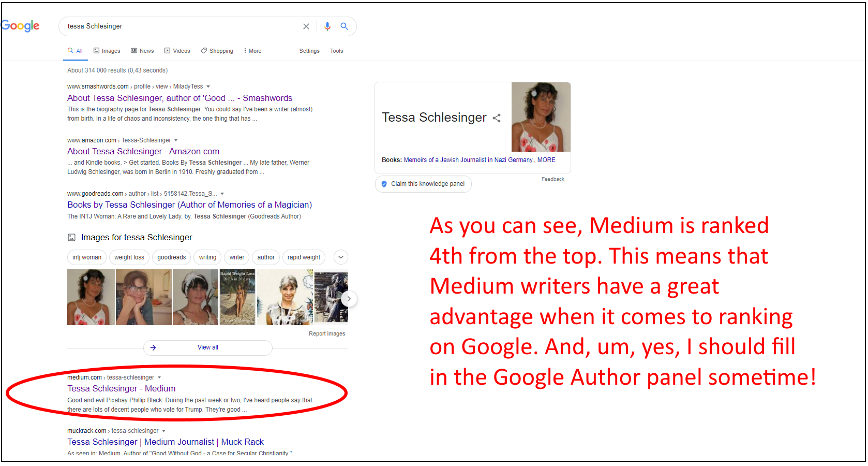This screenshot has width=868, height=466.
Task: Switch to the Shopping tab
Action: [x=217, y=51]
